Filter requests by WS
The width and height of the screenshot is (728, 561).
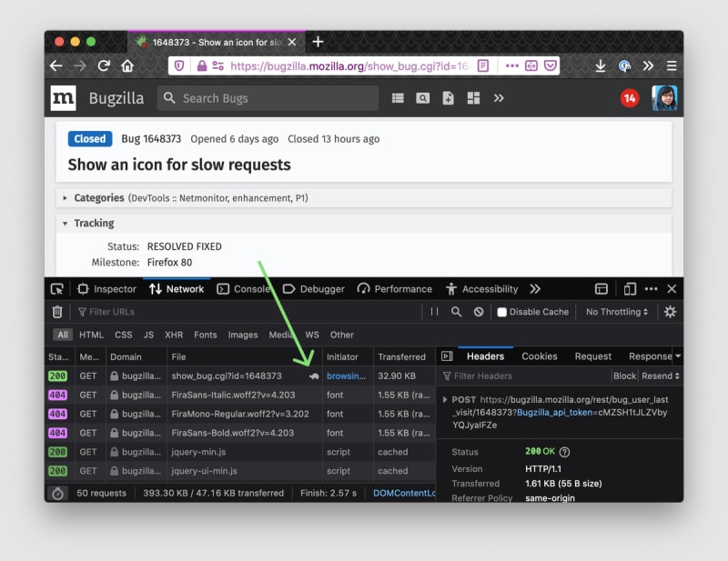tap(312, 335)
